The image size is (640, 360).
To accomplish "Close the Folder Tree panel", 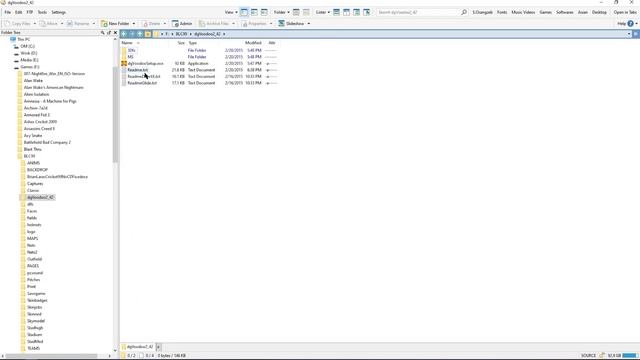I will pos(115,32).
